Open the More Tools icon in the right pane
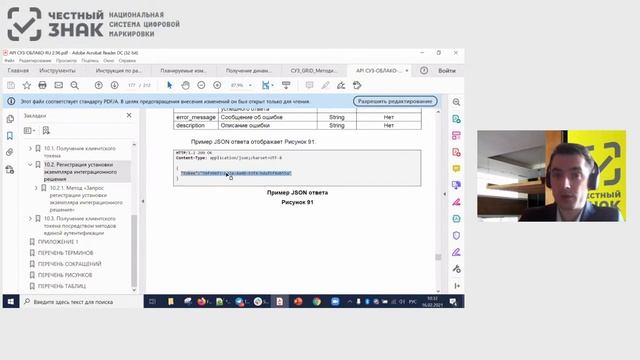The image size is (640, 360). (456, 269)
